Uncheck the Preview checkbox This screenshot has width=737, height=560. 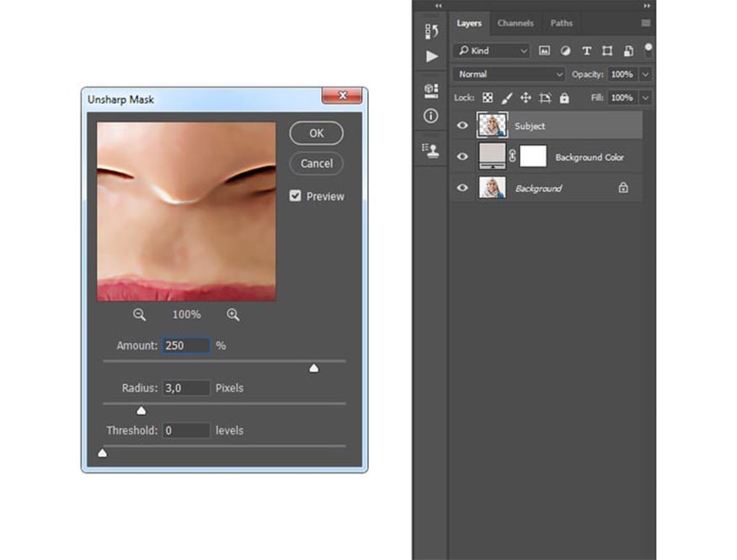[x=295, y=195]
